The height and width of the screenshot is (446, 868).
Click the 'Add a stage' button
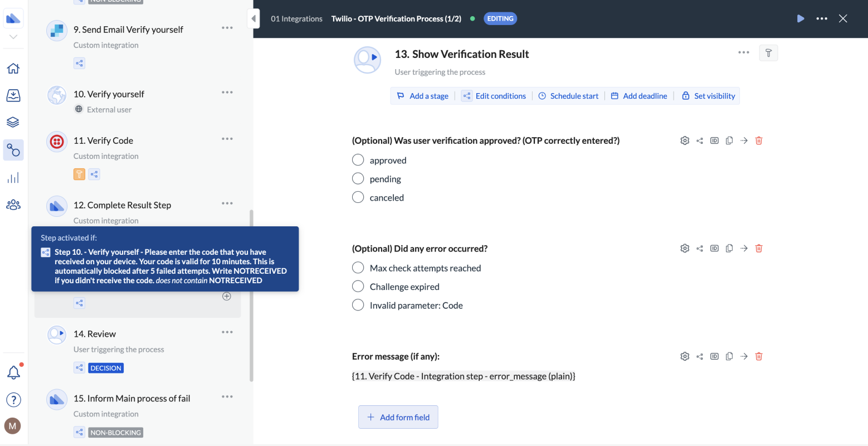[x=423, y=96]
